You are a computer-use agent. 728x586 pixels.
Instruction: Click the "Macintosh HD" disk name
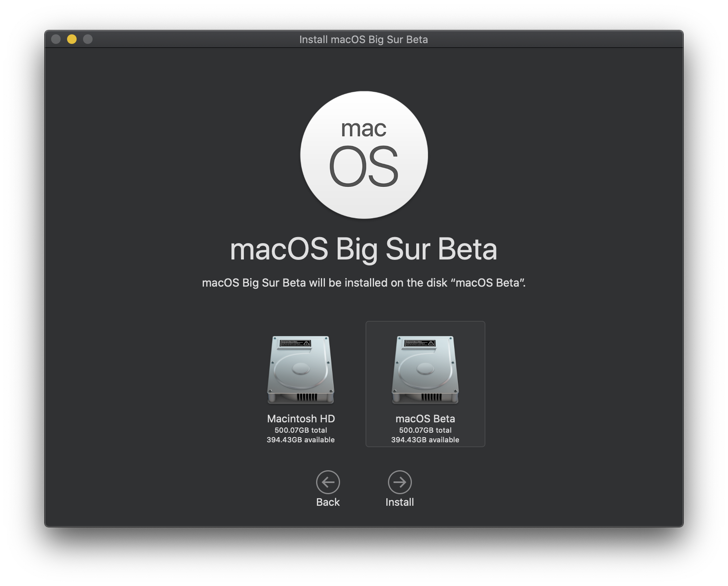pyautogui.click(x=301, y=419)
